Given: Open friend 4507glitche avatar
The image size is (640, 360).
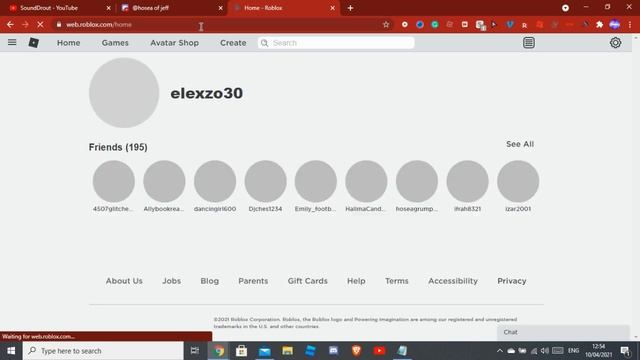Looking at the screenshot, I should click(113, 181).
